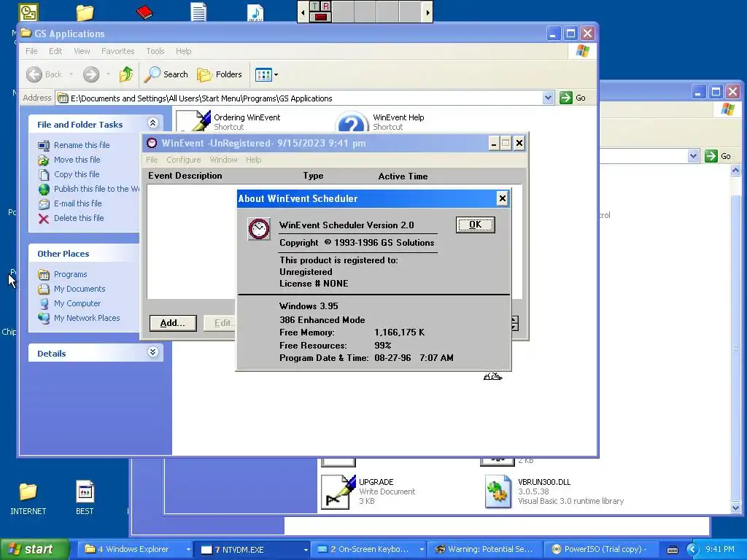The width and height of the screenshot is (747, 560).
Task: Click the Up folder icon in toolbar
Action: point(125,74)
